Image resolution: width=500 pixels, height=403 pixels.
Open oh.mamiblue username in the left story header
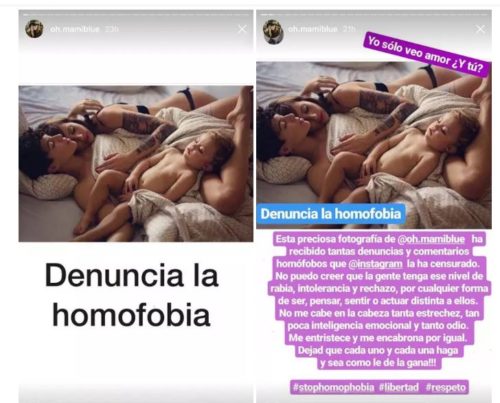coord(75,29)
